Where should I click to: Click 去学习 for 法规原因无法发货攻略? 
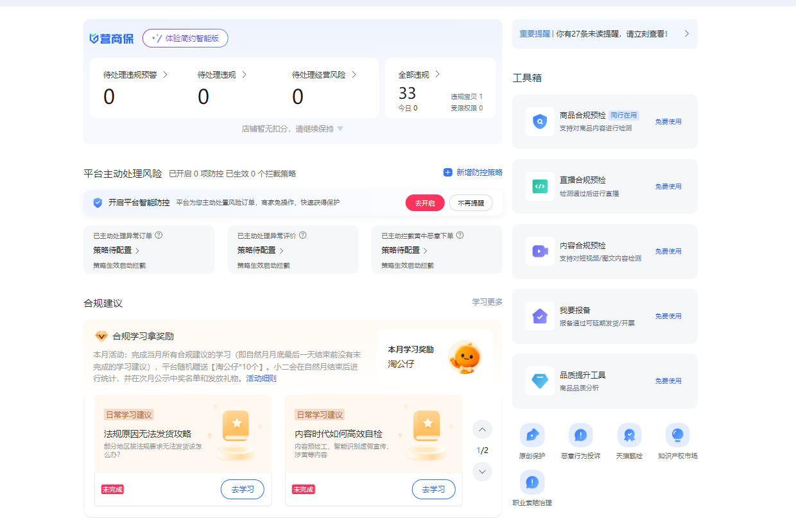pyautogui.click(x=242, y=489)
